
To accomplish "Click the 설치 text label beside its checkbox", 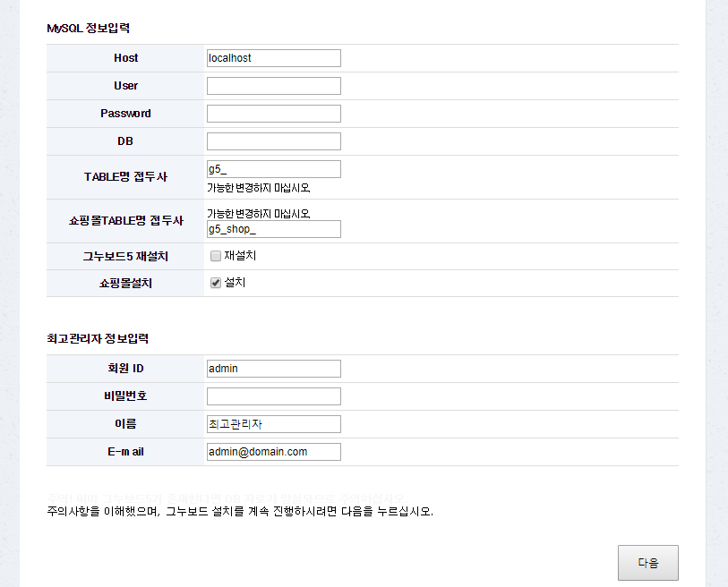I will pos(235,283).
